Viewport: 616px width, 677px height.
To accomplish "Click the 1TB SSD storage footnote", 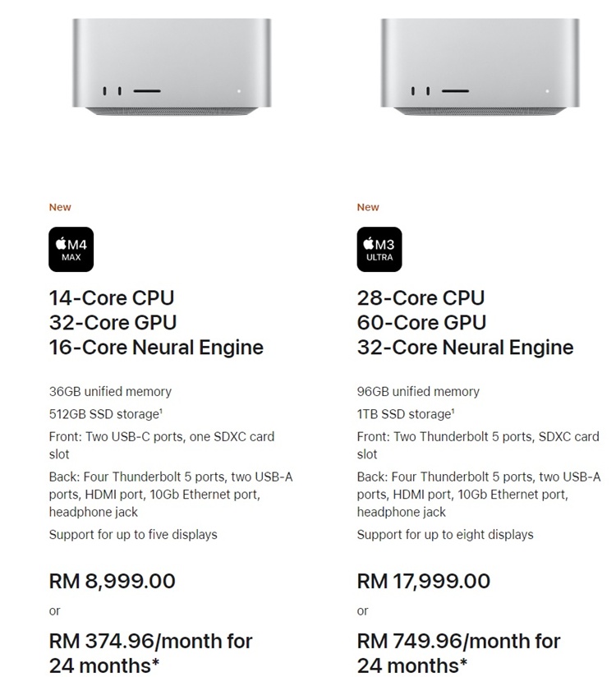I will (x=453, y=411).
